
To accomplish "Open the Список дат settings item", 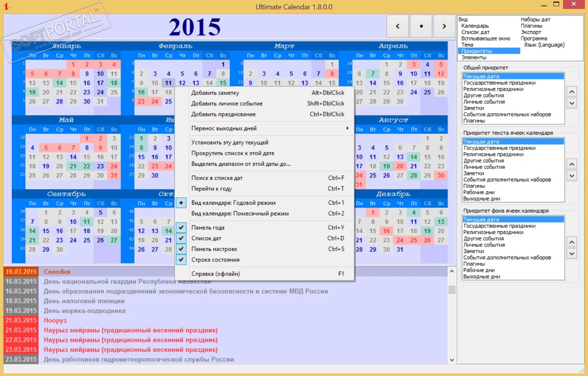I will (x=475, y=32).
